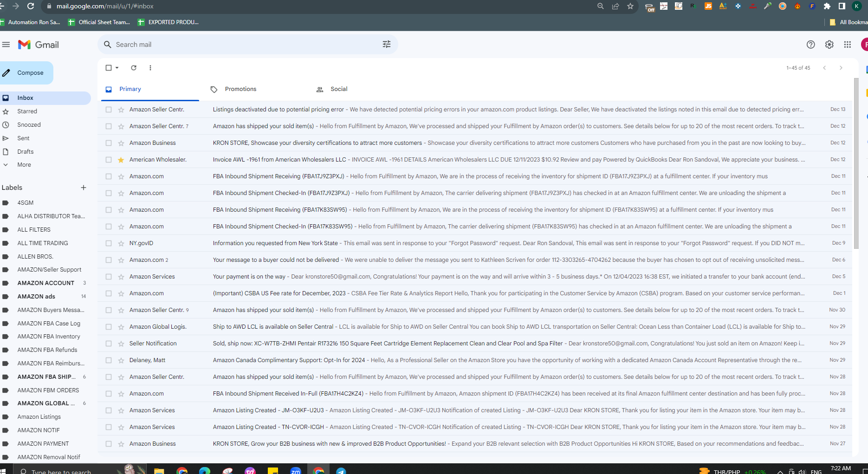Expand the More sidebar section
This screenshot has width=868, height=474.
pyautogui.click(x=24, y=165)
